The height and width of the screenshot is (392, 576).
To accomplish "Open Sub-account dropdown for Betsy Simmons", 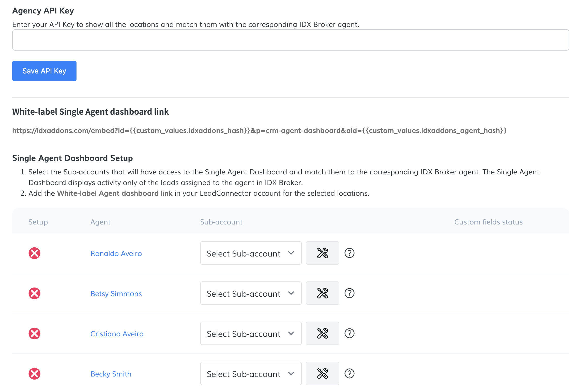I will pos(251,293).
